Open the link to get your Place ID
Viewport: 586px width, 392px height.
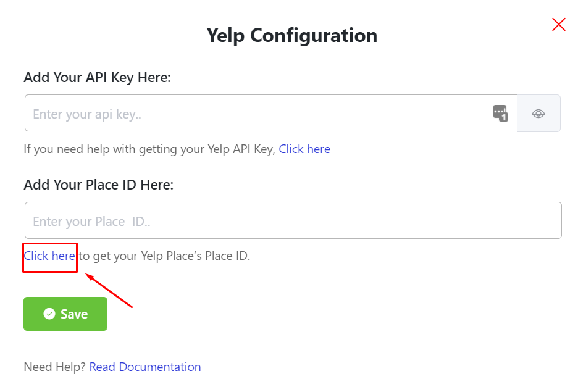[x=49, y=256]
